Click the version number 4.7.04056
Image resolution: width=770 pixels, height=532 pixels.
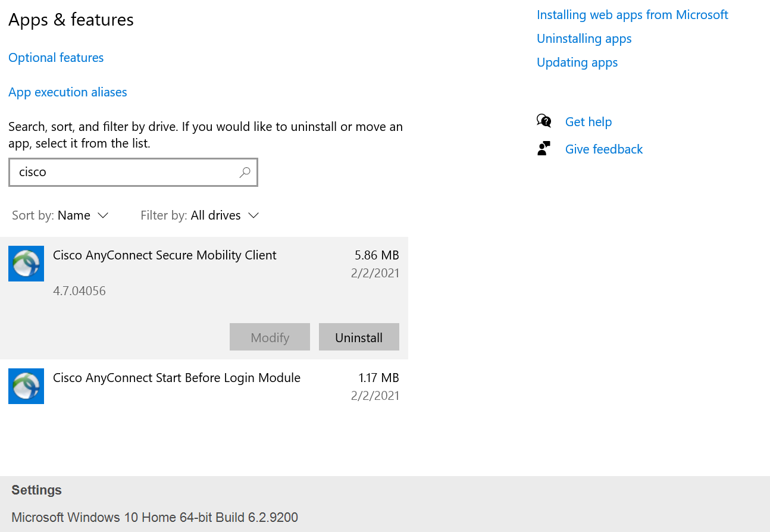[x=79, y=291]
